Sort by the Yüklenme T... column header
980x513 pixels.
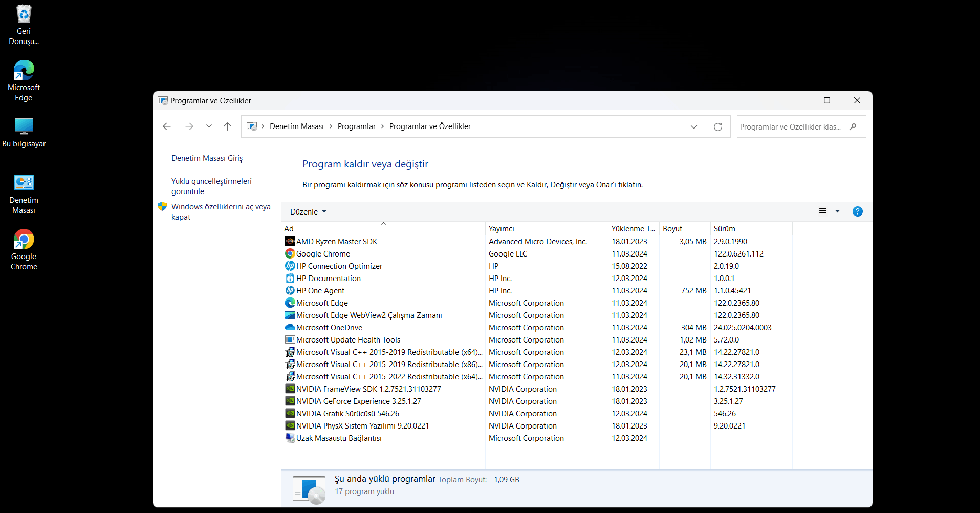[x=634, y=228]
